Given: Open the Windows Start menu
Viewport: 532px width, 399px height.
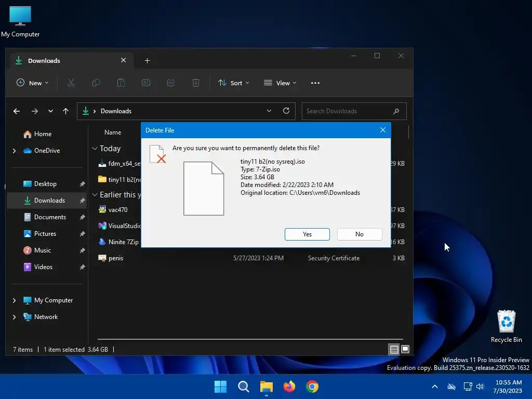Looking at the screenshot, I should coord(220,387).
